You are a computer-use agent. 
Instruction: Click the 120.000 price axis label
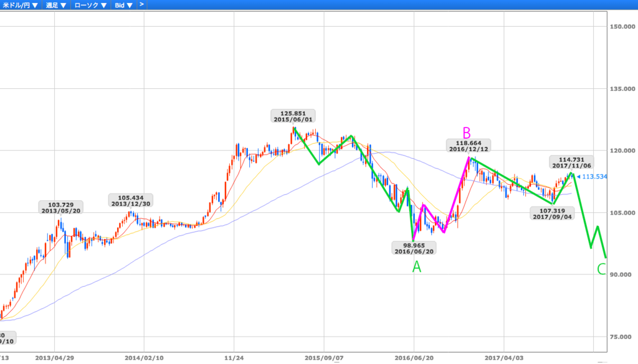622,151
